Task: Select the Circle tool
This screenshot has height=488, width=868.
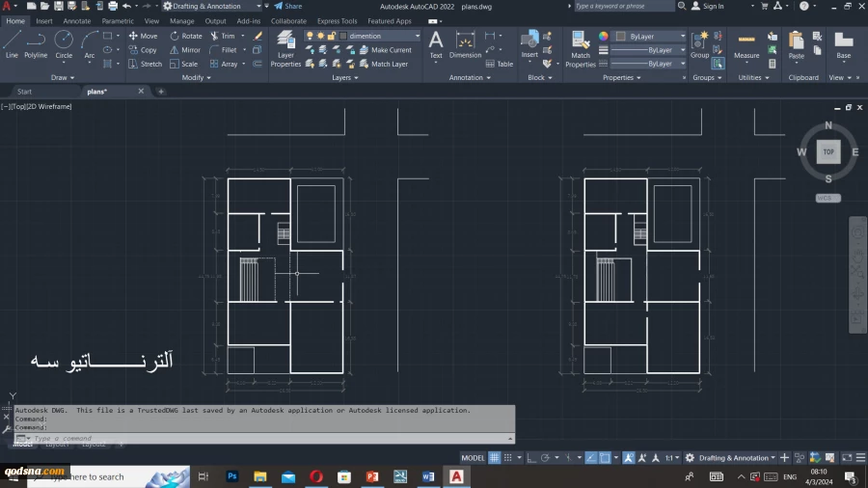Action: click(x=64, y=44)
